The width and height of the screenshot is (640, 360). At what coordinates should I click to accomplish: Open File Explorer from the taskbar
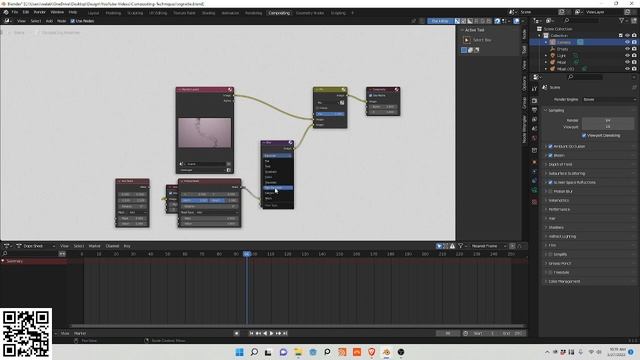[x=298, y=352]
